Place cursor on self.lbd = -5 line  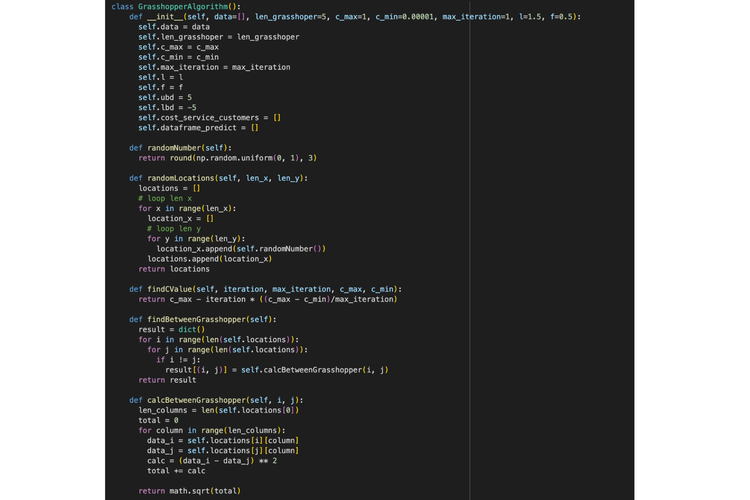tap(167, 107)
